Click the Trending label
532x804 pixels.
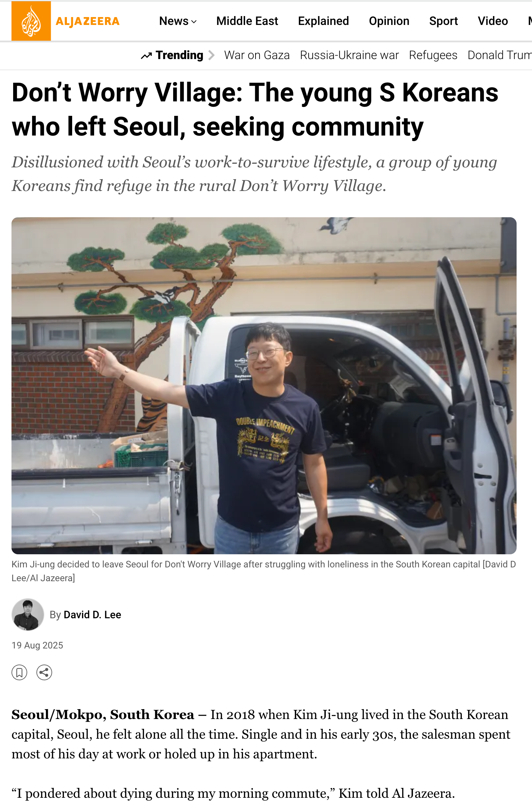[x=179, y=55]
